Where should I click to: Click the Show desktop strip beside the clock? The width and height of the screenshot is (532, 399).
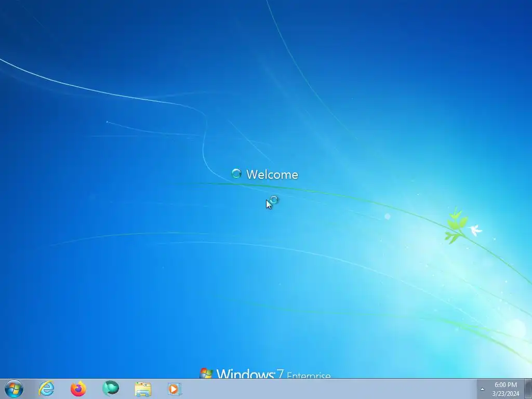coord(528,389)
